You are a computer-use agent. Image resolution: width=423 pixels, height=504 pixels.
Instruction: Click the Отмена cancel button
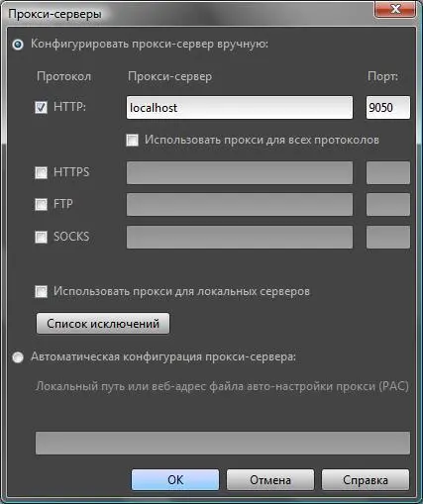pyautogui.click(x=270, y=479)
